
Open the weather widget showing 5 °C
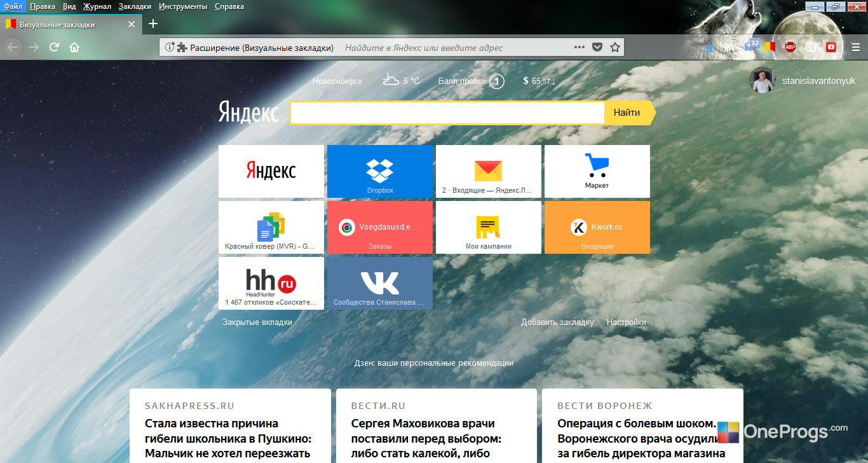pyautogui.click(x=401, y=80)
